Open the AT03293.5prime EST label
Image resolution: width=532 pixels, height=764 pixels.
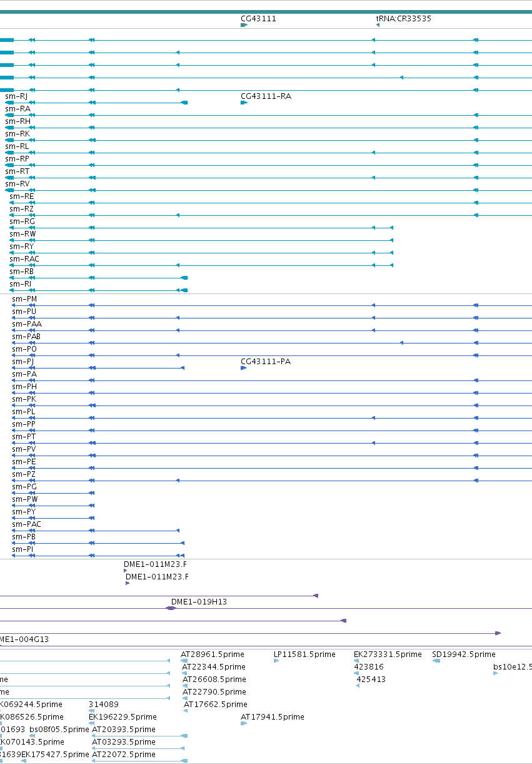[x=124, y=742]
